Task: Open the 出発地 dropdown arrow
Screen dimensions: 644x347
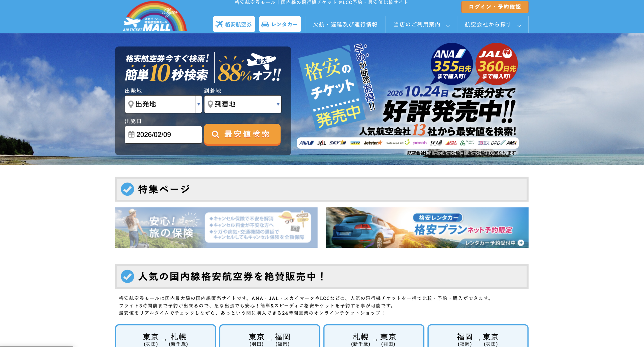Action: pyautogui.click(x=198, y=104)
